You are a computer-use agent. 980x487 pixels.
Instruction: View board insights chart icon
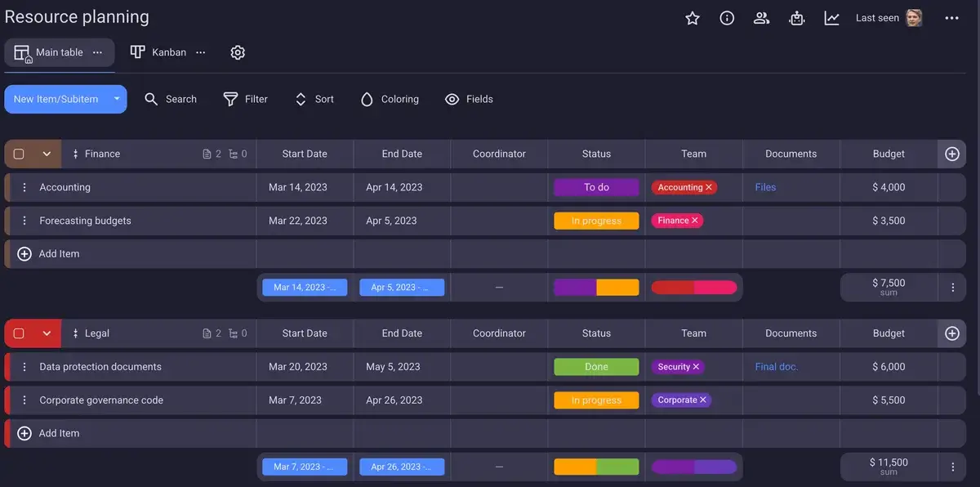click(x=831, y=17)
